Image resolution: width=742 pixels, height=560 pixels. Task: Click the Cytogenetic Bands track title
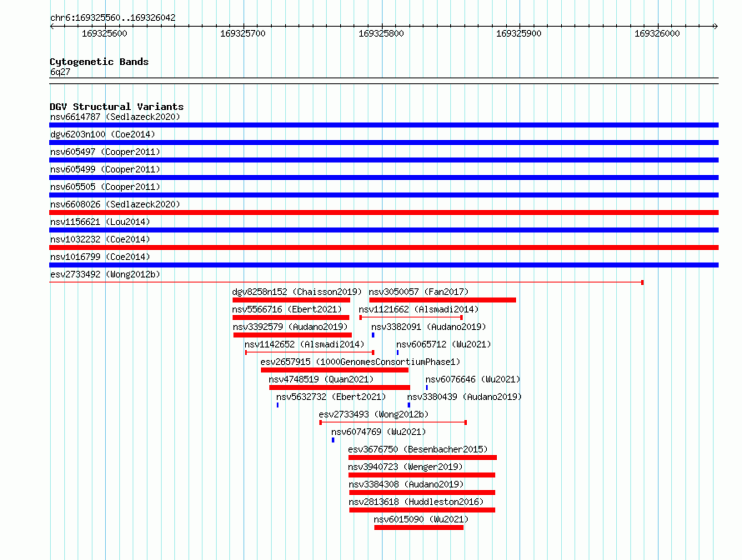[99, 62]
